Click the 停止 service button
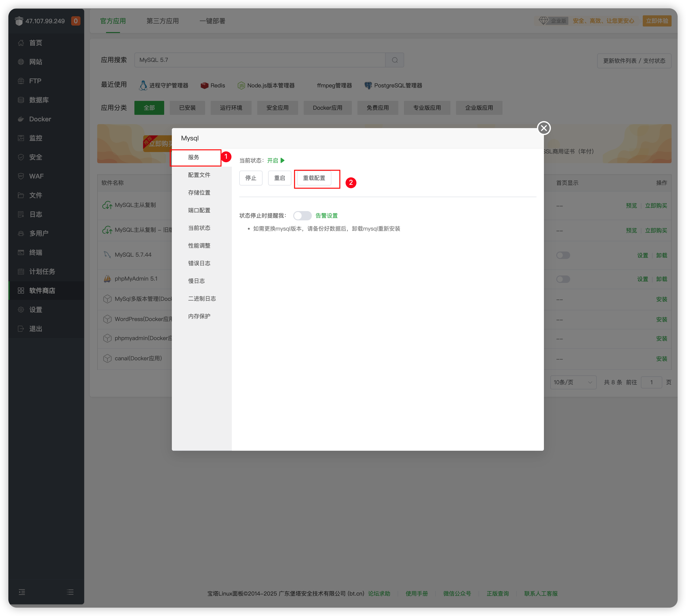 [x=250, y=178]
